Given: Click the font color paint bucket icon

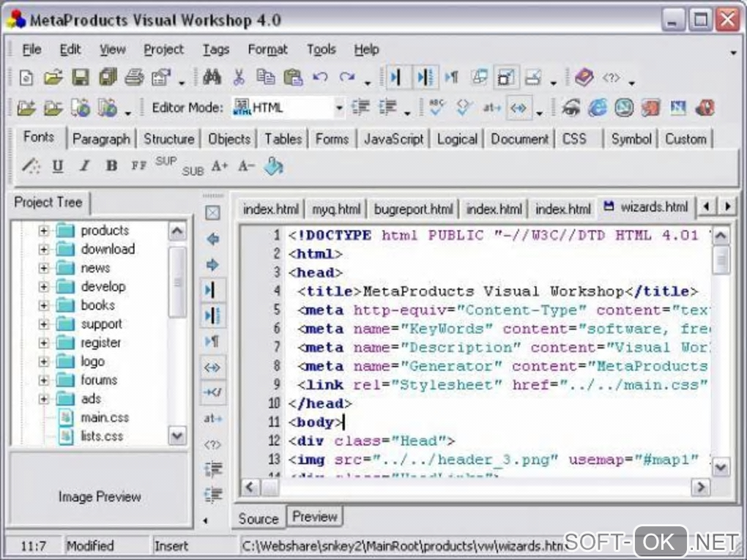Looking at the screenshot, I should pyautogui.click(x=273, y=166).
